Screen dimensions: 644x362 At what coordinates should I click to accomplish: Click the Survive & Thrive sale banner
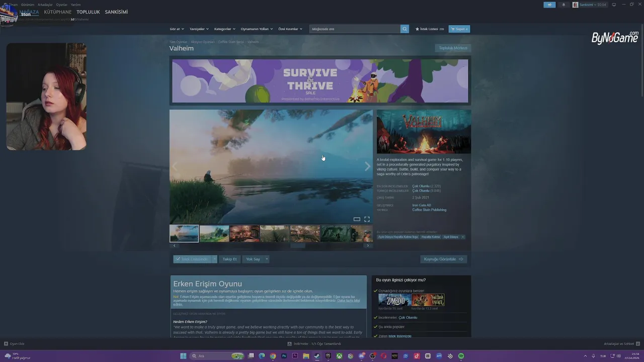tap(320, 81)
